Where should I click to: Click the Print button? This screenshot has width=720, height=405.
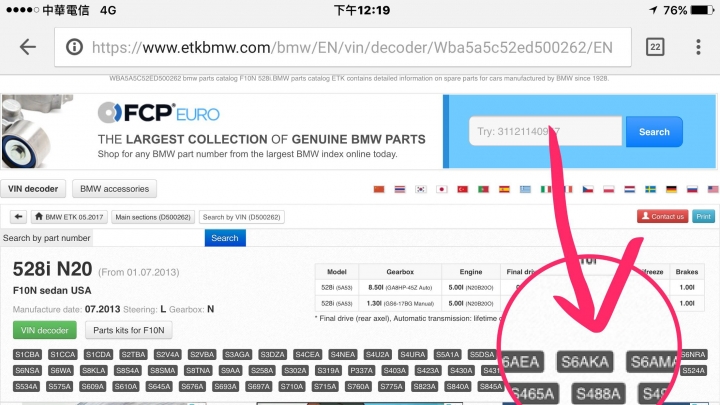click(x=703, y=216)
